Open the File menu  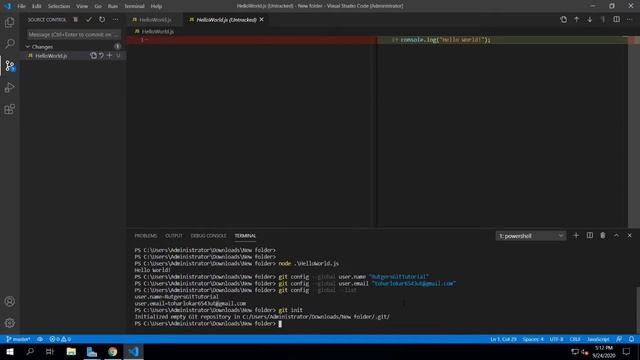click(21, 6)
